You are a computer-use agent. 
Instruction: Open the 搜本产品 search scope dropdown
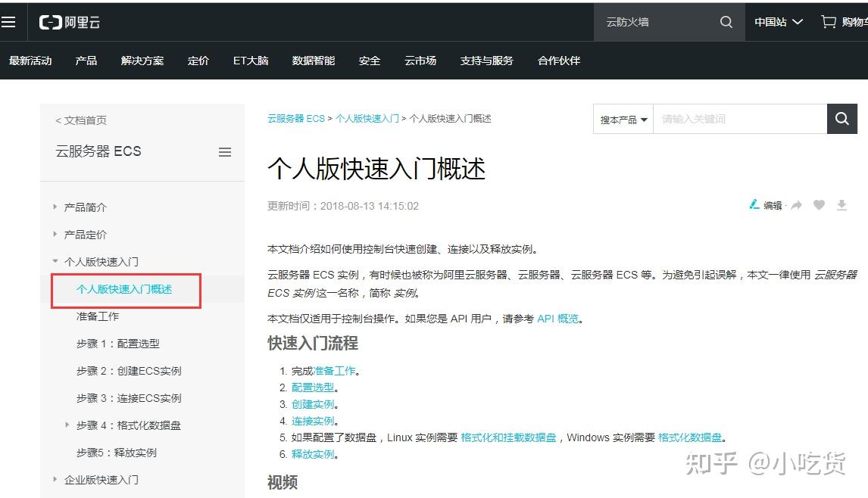(623, 119)
